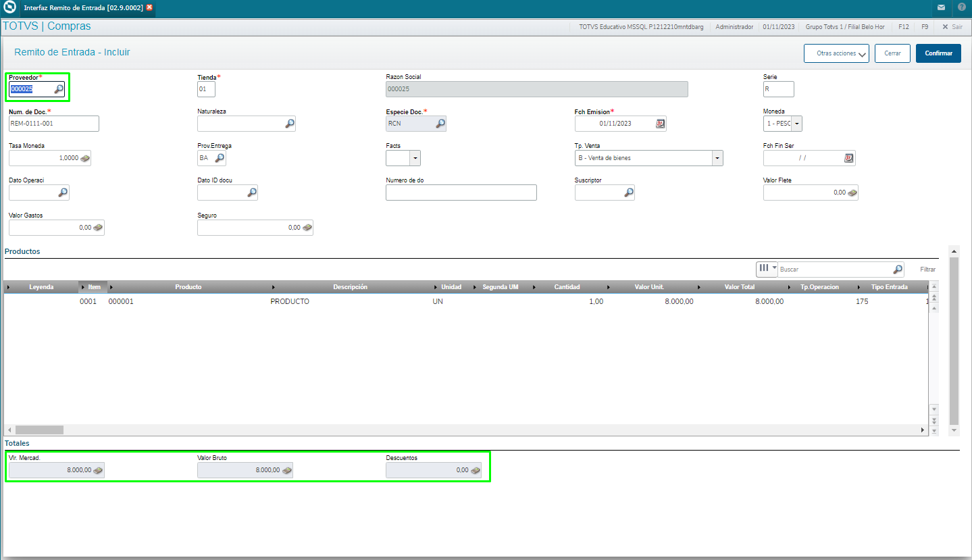
Task: Expand the Tp. Venta dropdown
Action: [717, 158]
